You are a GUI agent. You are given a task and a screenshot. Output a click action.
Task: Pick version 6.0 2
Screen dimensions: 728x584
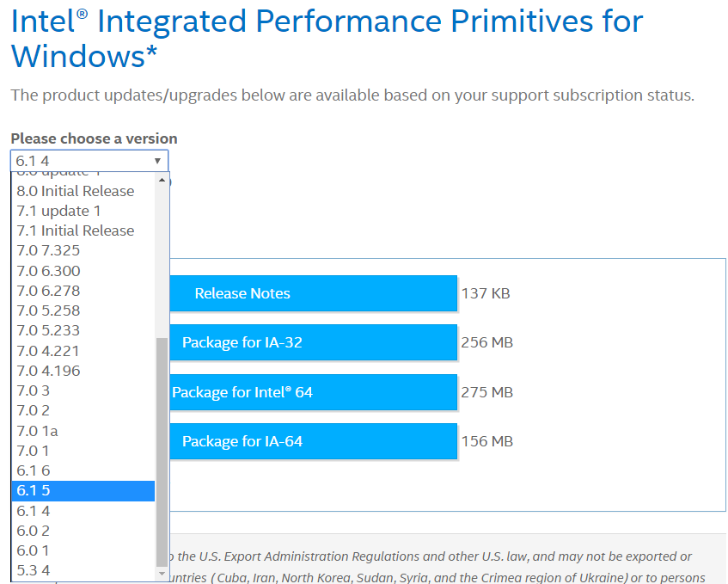point(34,531)
